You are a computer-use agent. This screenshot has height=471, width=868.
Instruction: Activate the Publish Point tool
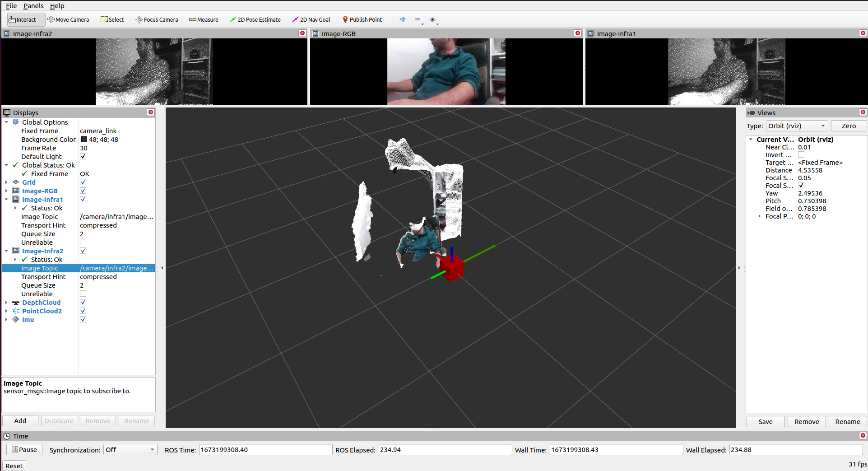tap(362, 19)
